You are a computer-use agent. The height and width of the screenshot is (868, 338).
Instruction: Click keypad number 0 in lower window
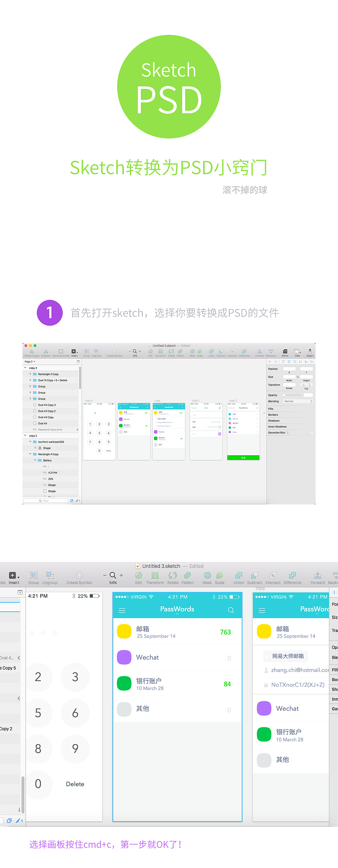click(x=38, y=784)
